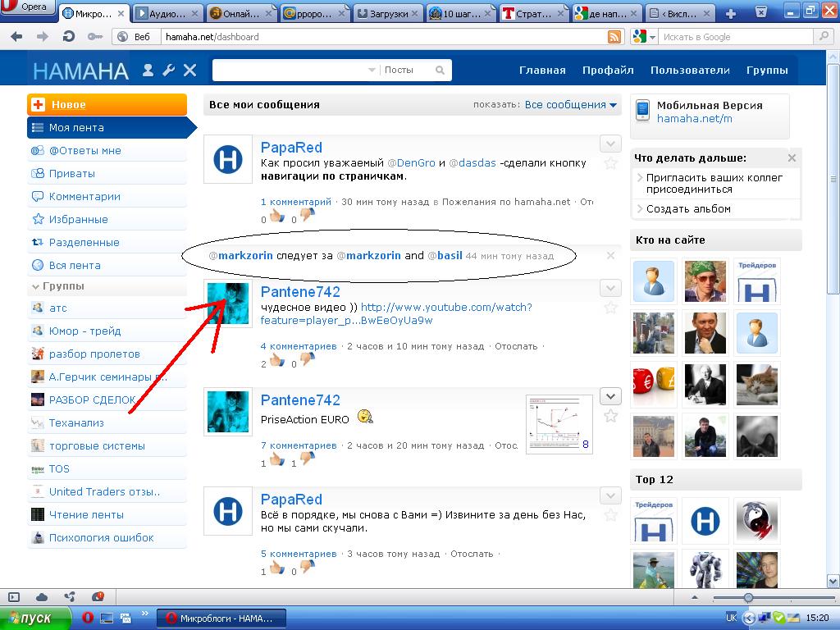Star PapaRed's navigation post as favorite
Screen dimensions: 840x630
point(610,163)
